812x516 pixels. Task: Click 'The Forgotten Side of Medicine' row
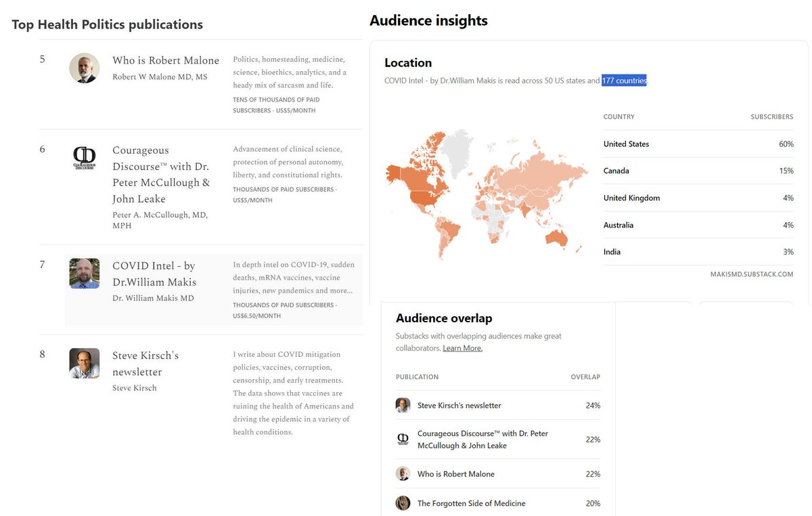pos(498,503)
